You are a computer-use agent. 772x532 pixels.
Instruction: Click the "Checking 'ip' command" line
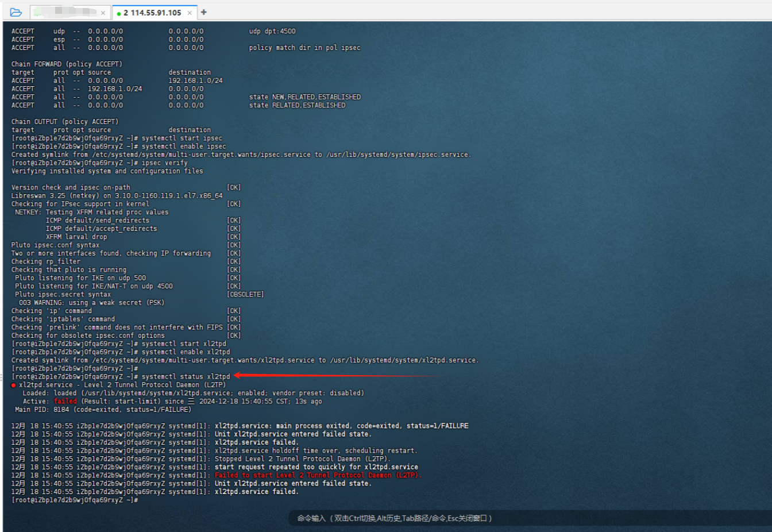[52, 311]
